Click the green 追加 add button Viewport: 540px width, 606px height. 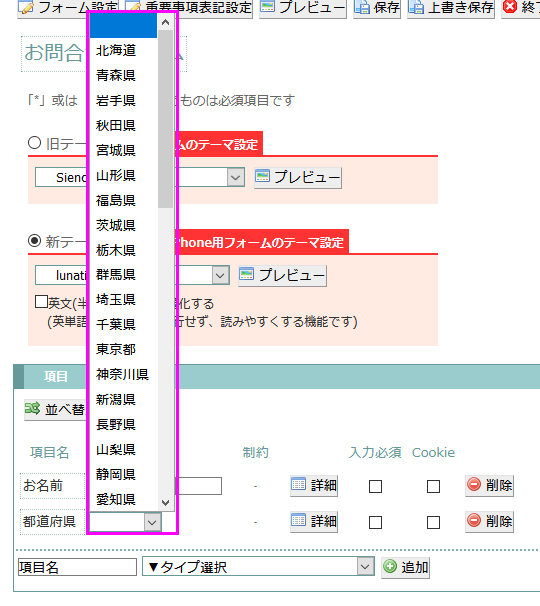[405, 567]
